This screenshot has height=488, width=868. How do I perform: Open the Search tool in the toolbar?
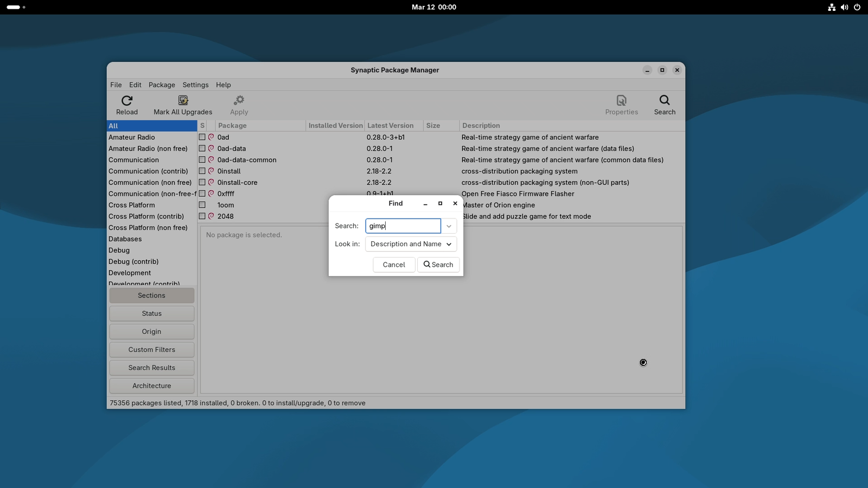pyautogui.click(x=664, y=105)
